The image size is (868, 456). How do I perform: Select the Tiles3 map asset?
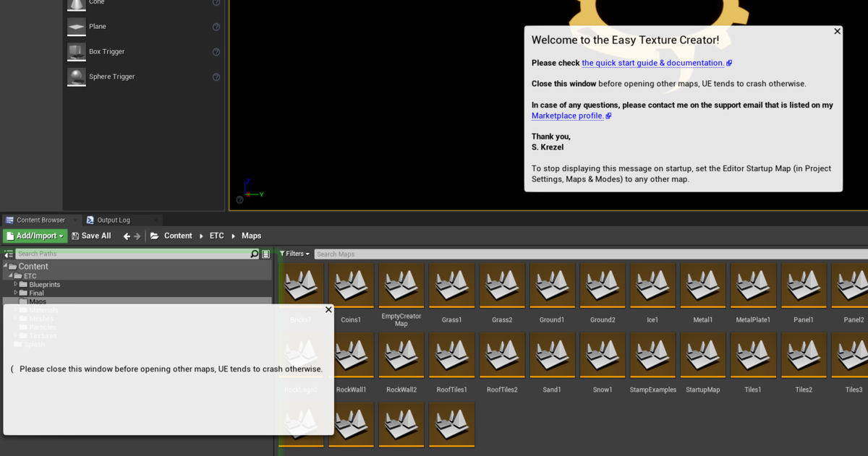tap(850, 363)
